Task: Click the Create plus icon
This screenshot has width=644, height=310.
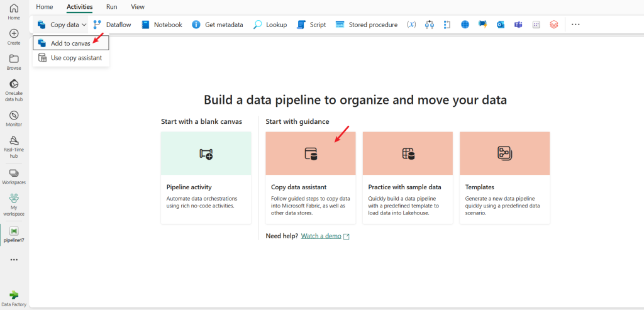Action: [14, 36]
